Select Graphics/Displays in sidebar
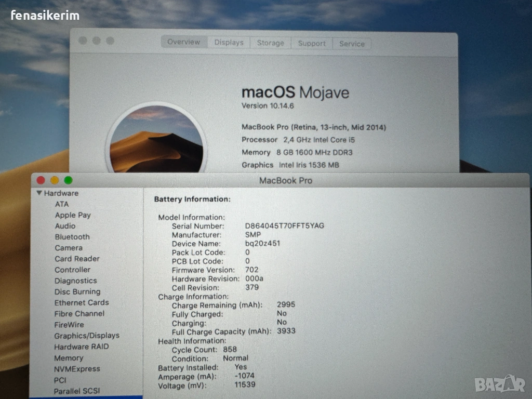Image resolution: width=532 pixels, height=399 pixels. pyautogui.click(x=87, y=336)
